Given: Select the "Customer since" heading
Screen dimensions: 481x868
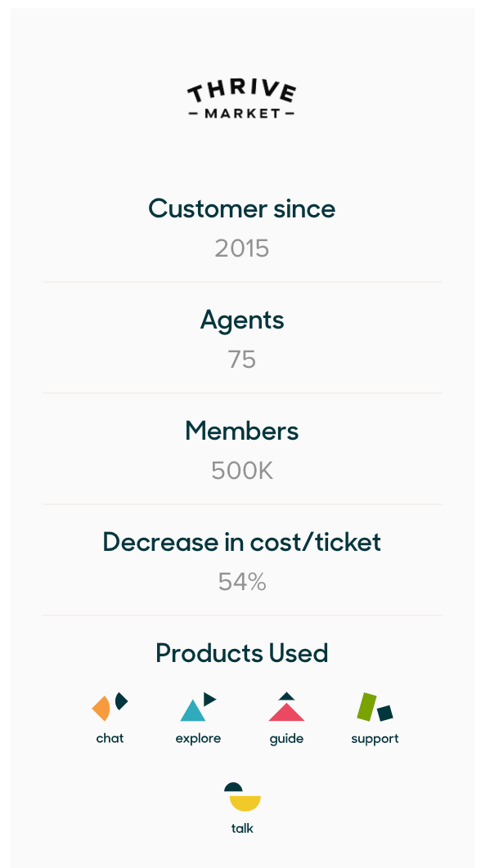Looking at the screenshot, I should (x=241, y=208).
